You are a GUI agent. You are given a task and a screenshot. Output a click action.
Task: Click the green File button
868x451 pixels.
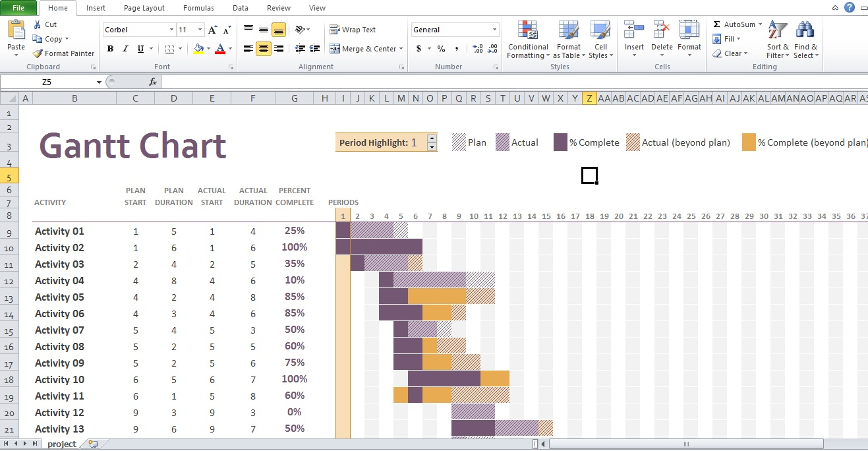coord(18,8)
